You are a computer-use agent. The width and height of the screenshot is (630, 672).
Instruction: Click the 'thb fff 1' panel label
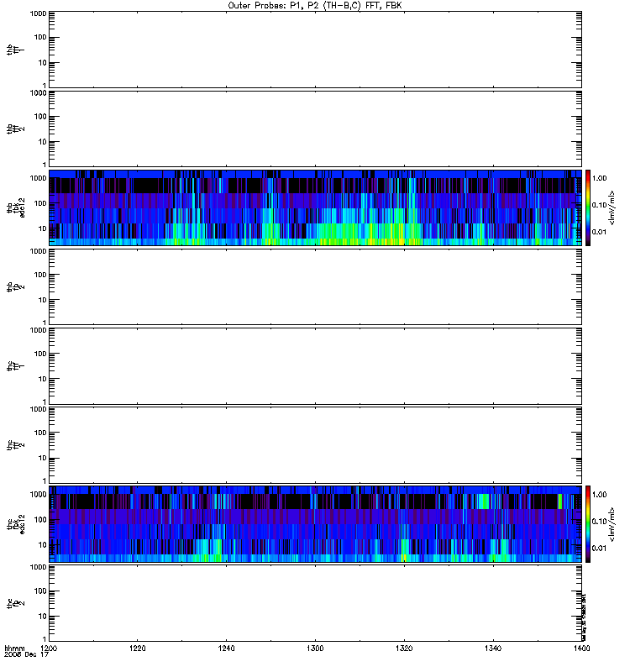[x=15, y=50]
